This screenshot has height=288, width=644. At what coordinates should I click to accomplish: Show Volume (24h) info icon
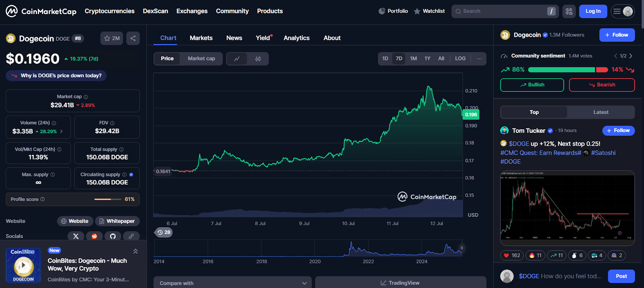click(54, 123)
